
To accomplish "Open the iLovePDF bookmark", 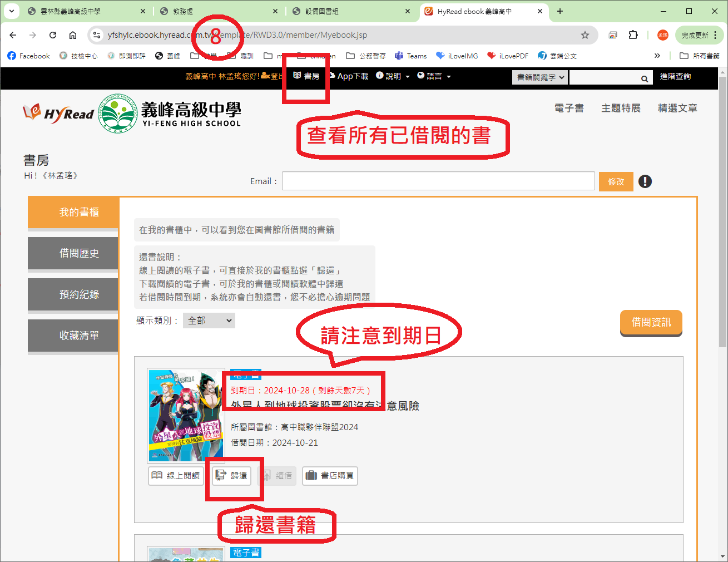I will click(x=507, y=56).
